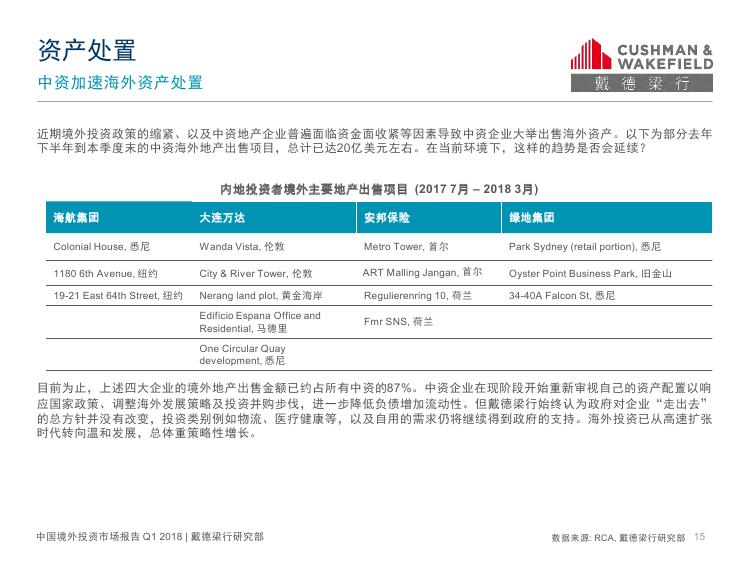The width and height of the screenshot is (750, 563).
Task: Select the slide title 资产处置
Action: coord(87,50)
